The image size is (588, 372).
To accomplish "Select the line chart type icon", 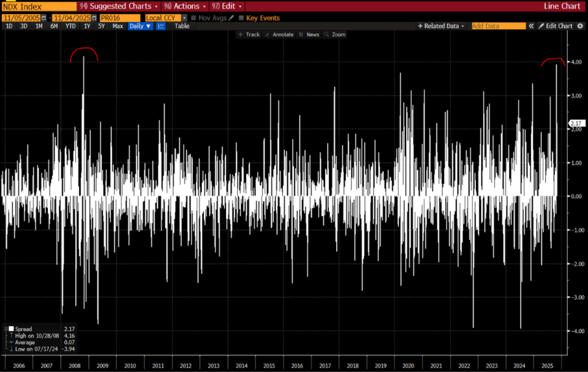I will point(161,26).
